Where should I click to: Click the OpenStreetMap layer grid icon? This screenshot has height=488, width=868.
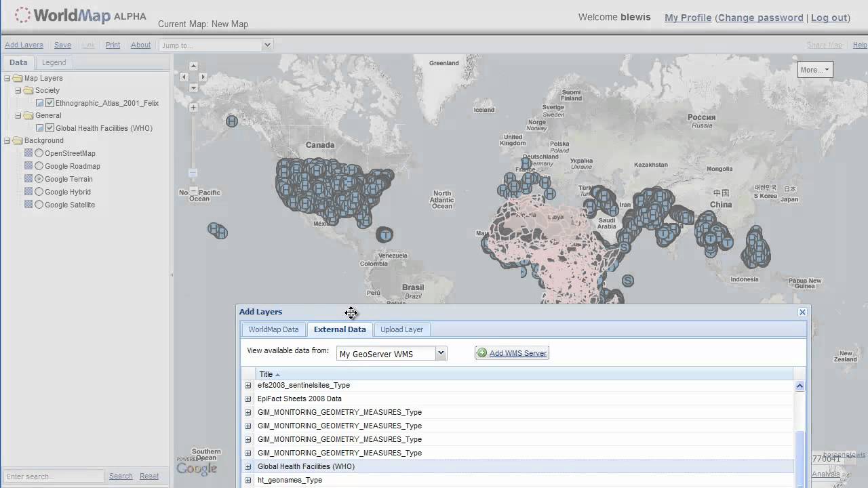(x=28, y=153)
